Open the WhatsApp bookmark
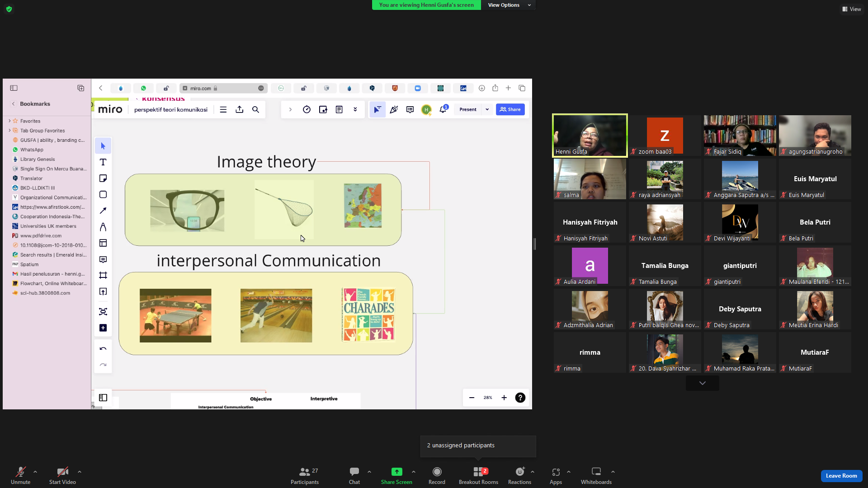The width and height of the screenshot is (868, 488). (x=32, y=150)
